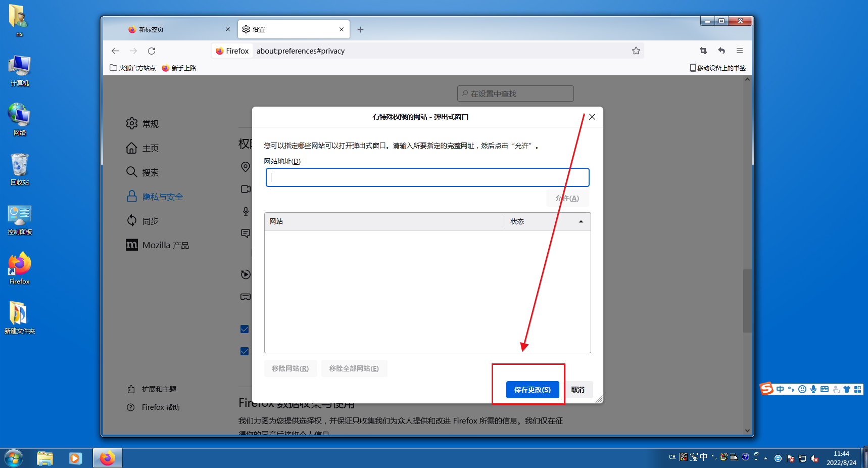The image size is (868, 468).
Task: Open the 计算机 desktop icon
Action: pos(19,71)
